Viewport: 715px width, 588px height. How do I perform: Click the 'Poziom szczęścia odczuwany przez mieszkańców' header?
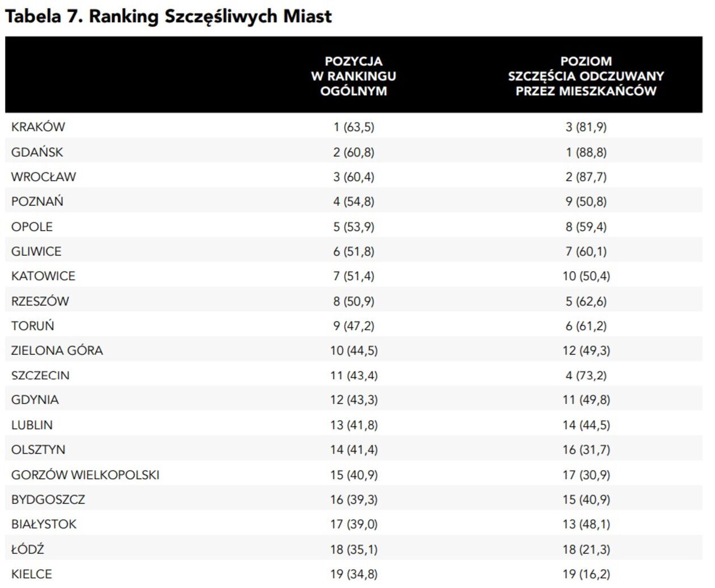586,76
